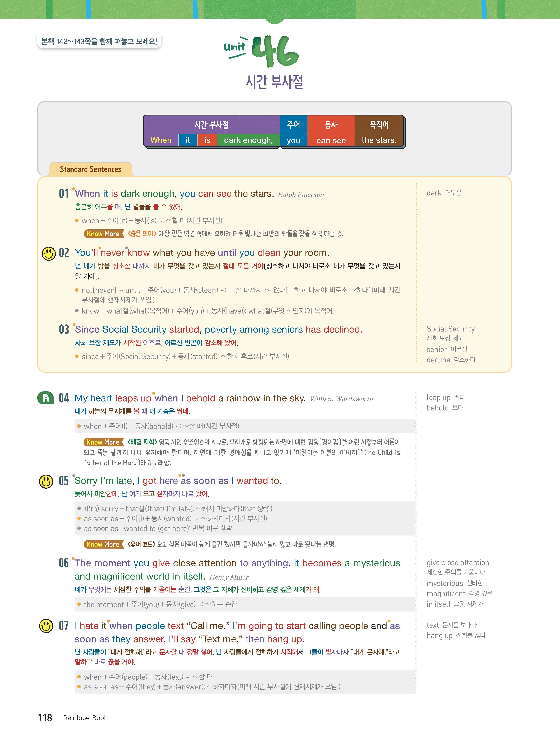Click the blue 주어 header block
Image resolution: width=560 pixels, height=747 pixels.
tap(293, 125)
